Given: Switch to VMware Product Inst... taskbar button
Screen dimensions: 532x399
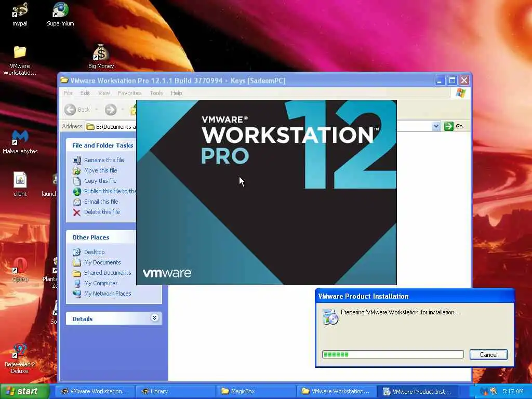Looking at the screenshot, I should [x=417, y=391].
